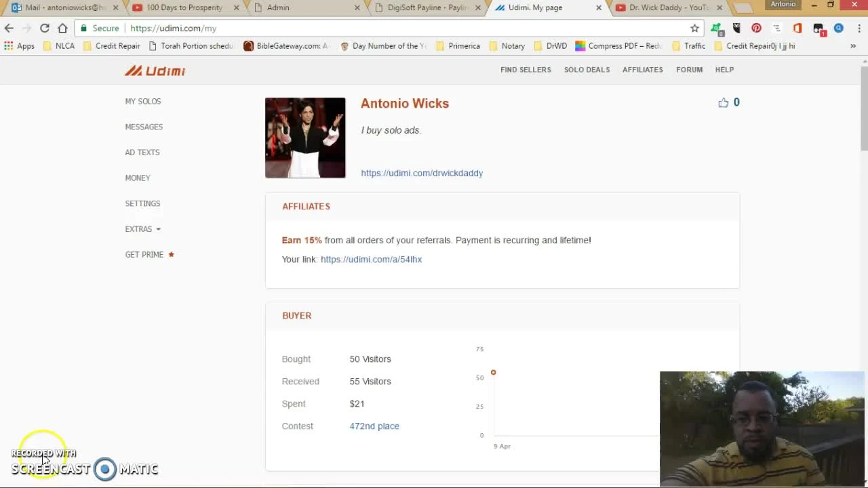
Task: Bookmark this page with star icon
Action: tap(694, 28)
